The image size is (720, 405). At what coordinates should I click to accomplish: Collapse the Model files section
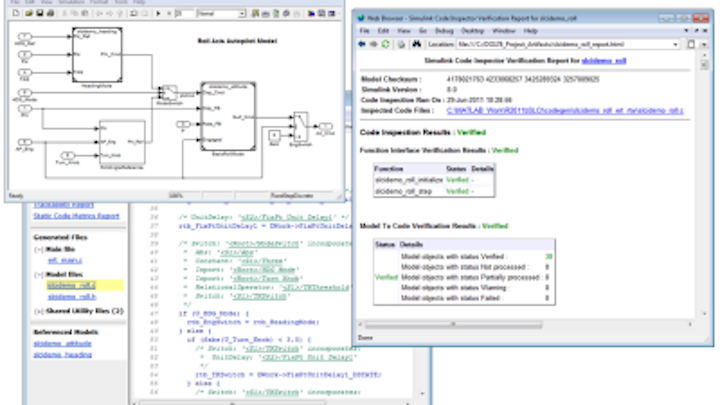pos(39,275)
